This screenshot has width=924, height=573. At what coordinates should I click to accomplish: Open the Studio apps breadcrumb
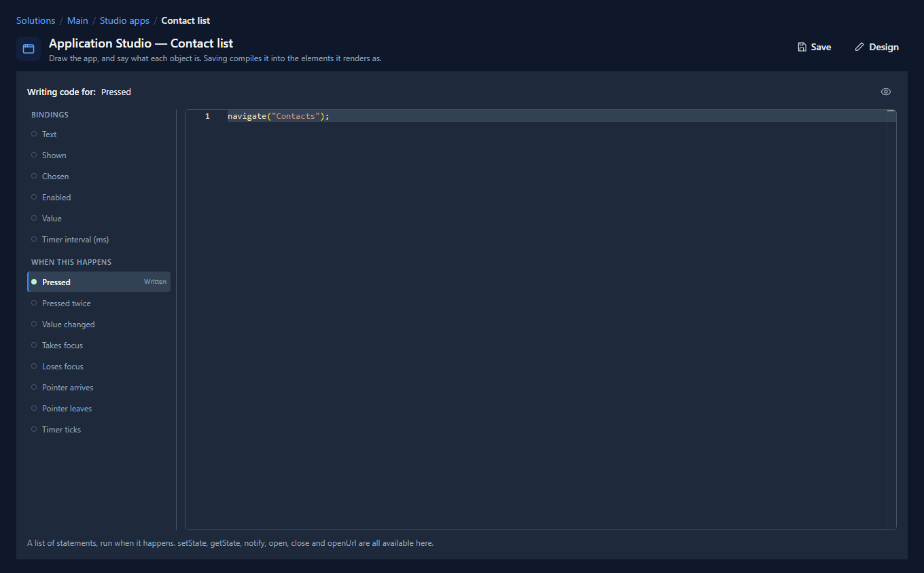pyautogui.click(x=124, y=20)
